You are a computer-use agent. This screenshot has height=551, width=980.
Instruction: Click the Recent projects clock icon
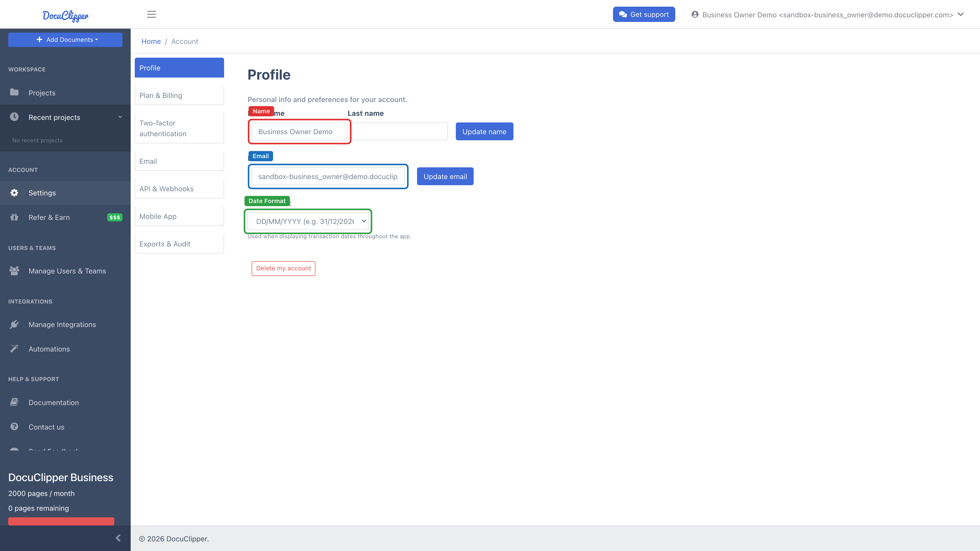click(15, 117)
